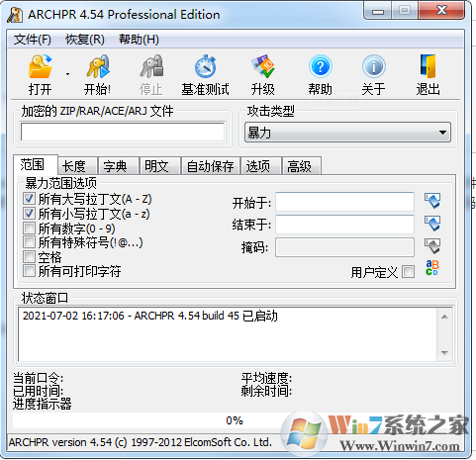The height and width of the screenshot is (460, 476).
Task: Switch to the 选项 tab
Action: (x=261, y=166)
